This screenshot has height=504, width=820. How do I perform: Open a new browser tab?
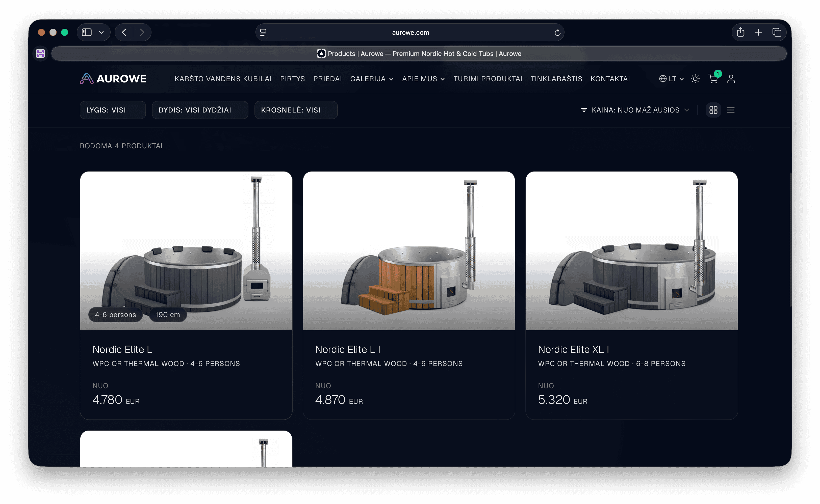pyautogui.click(x=759, y=32)
